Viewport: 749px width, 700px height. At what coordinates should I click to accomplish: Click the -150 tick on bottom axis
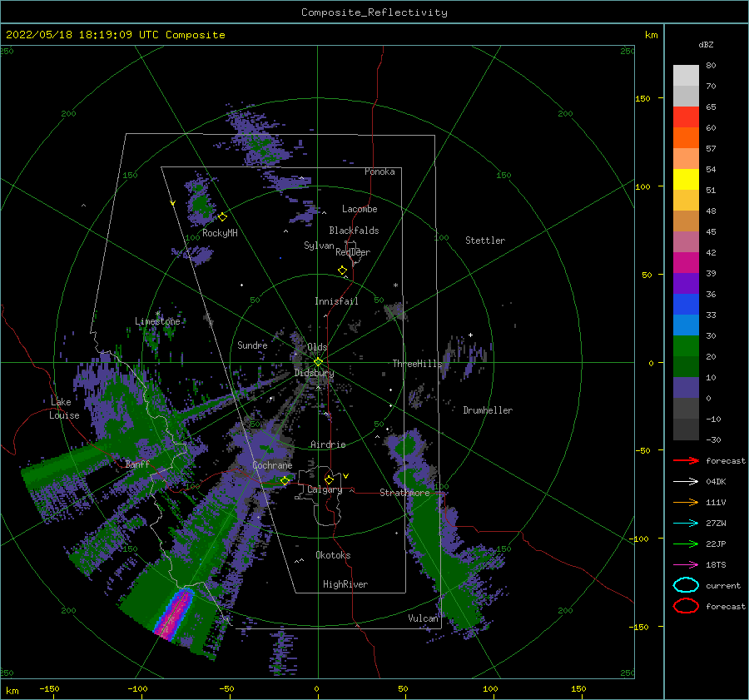pyautogui.click(x=49, y=688)
